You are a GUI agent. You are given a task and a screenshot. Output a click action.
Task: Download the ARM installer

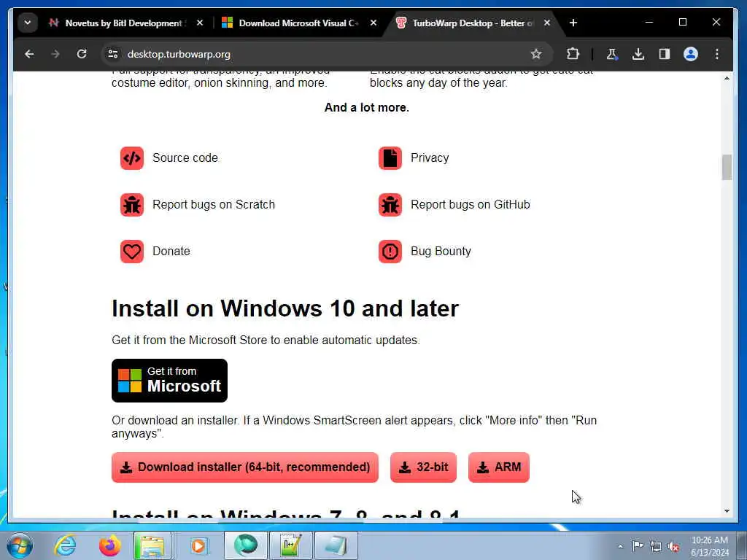pos(499,467)
